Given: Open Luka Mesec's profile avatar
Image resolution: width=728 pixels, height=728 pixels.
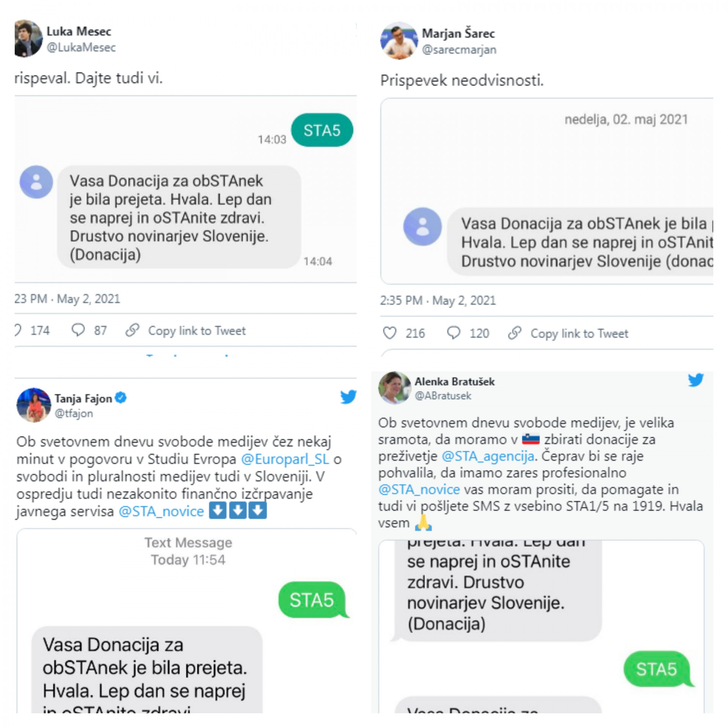Looking at the screenshot, I should coord(28,39).
